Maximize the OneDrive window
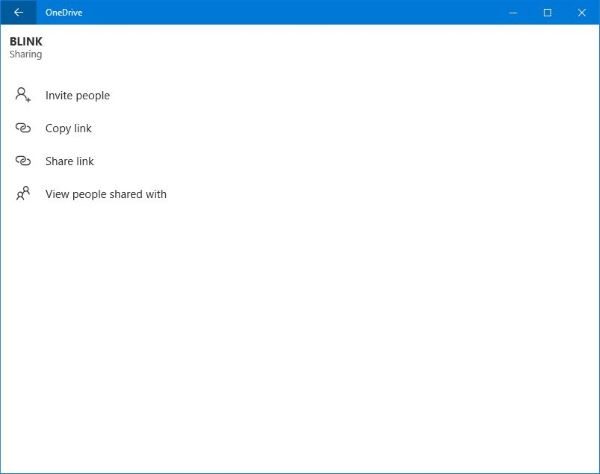The image size is (600, 474). click(x=548, y=13)
